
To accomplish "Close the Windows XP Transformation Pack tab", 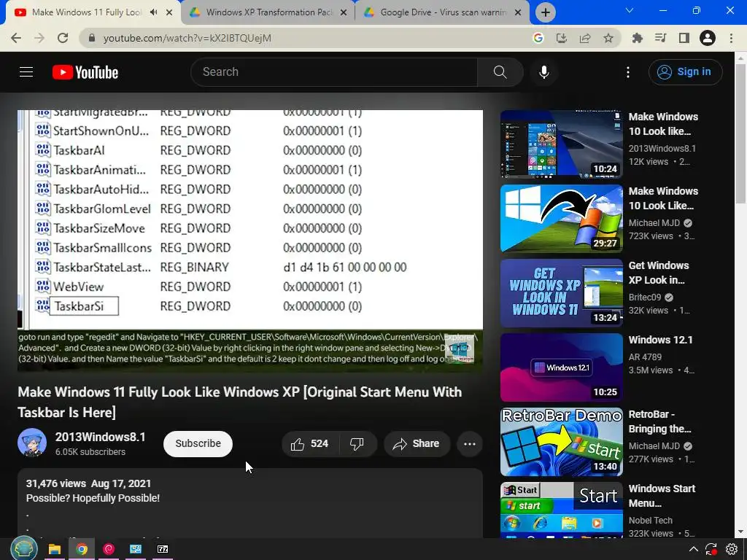I will coord(344,12).
